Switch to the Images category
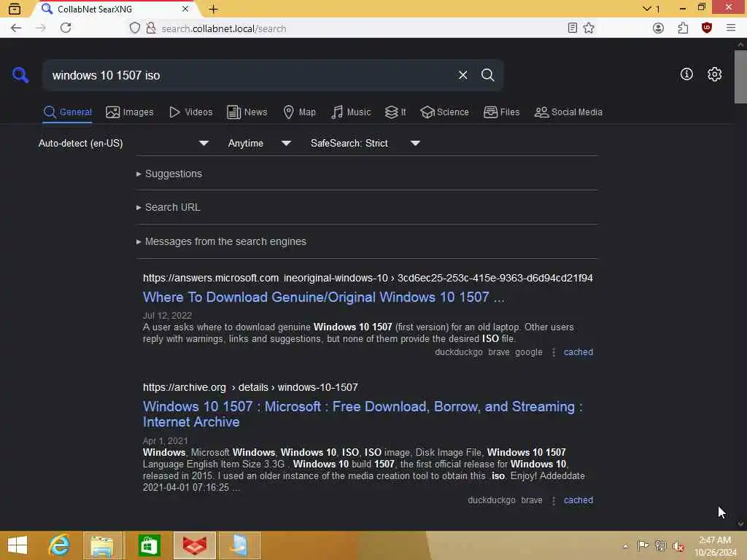The width and height of the screenshot is (747, 560). pyautogui.click(x=130, y=112)
